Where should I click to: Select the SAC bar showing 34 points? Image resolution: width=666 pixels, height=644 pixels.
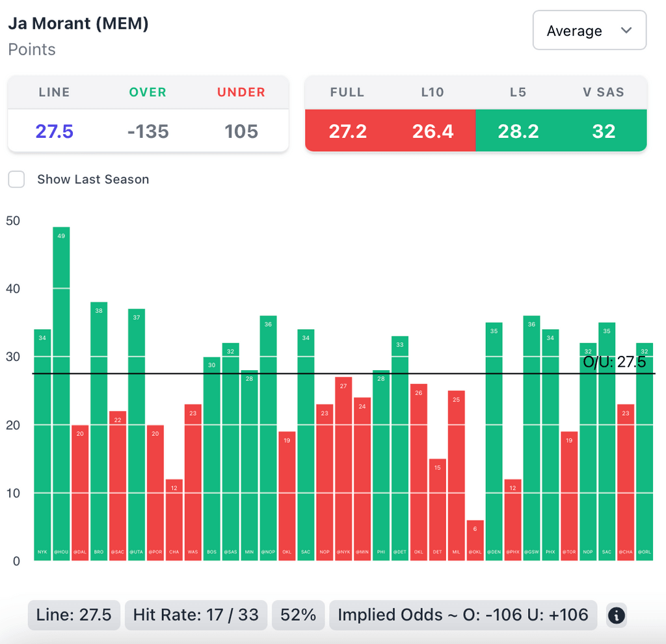(306, 445)
